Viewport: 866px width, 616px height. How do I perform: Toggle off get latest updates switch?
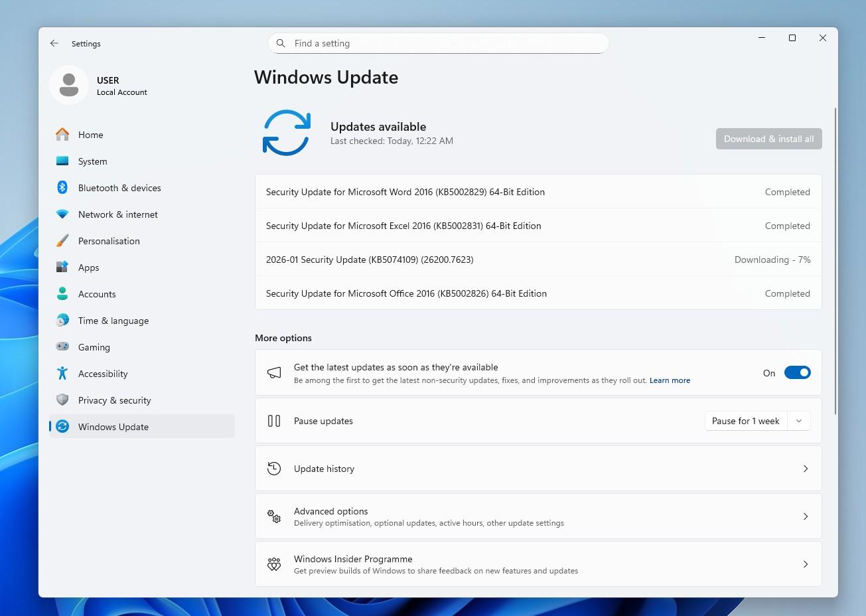(797, 373)
